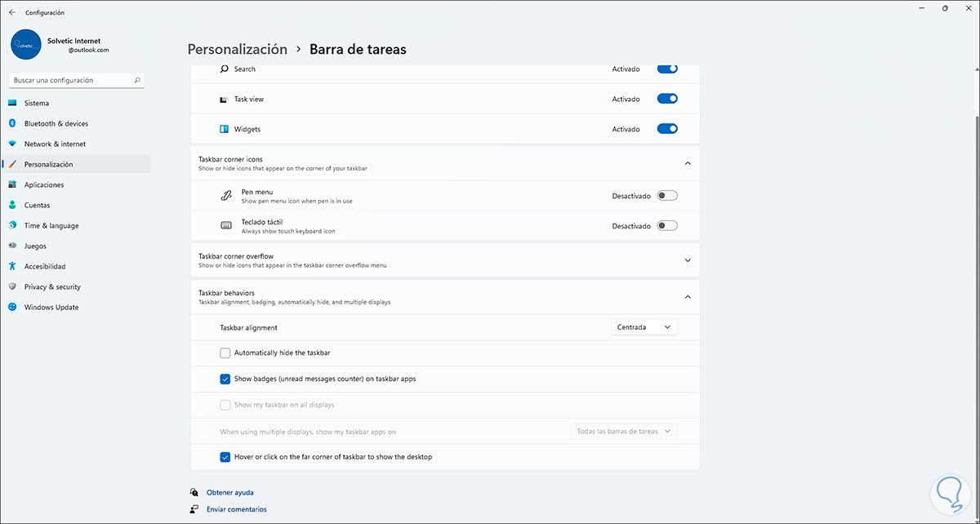Enable the Pen menu toggle

tap(667, 196)
